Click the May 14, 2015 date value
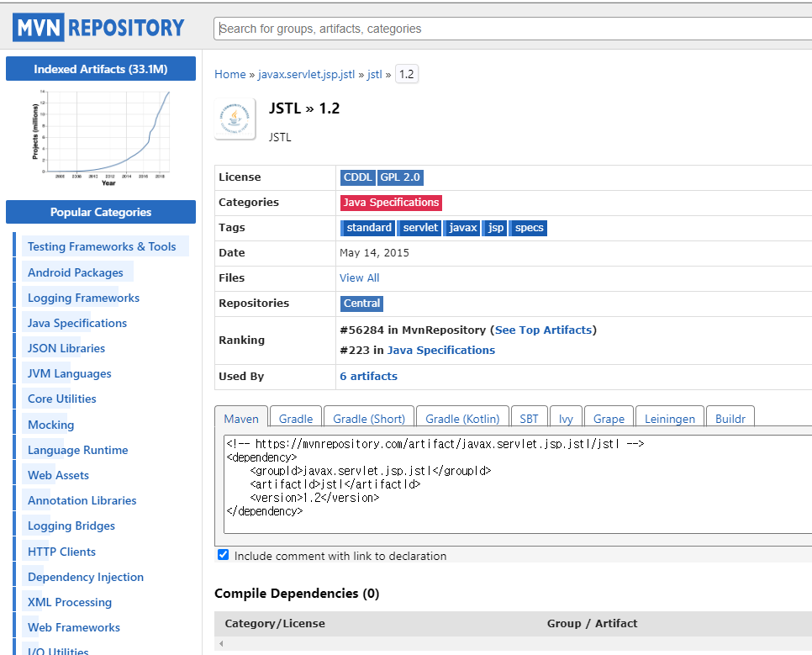 coord(374,253)
